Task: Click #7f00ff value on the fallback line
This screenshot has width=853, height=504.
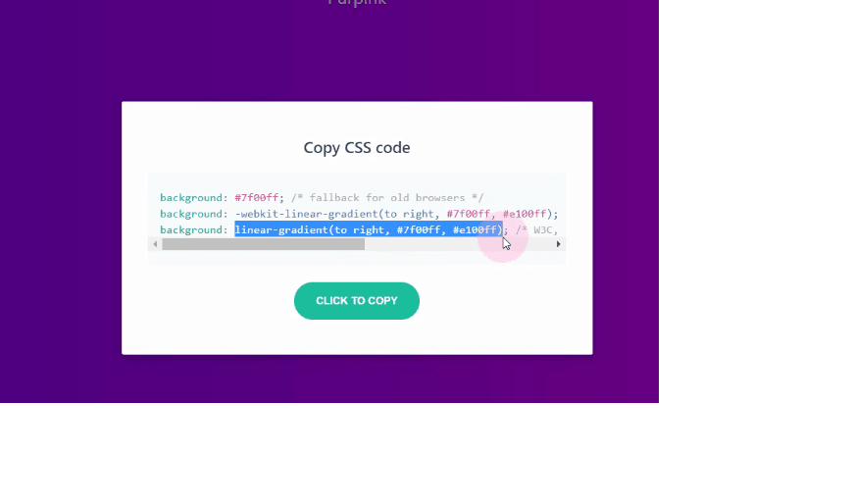Action: [256, 197]
